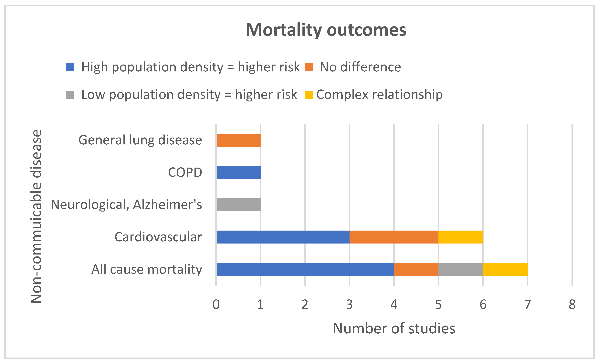Select the orange General lung disease bar

click(x=238, y=140)
